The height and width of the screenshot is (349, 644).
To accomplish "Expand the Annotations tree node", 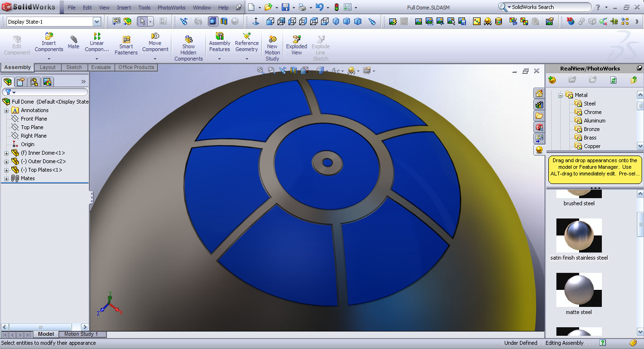I will tap(7, 110).
